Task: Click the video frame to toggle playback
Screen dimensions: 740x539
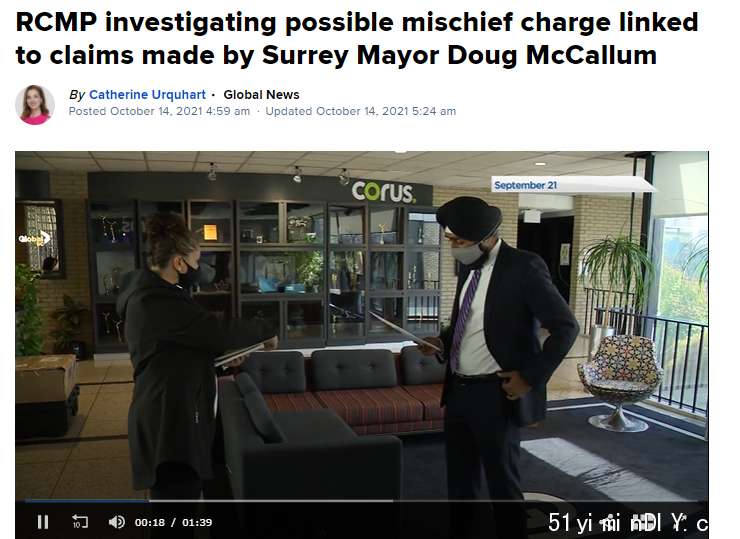Action: pos(362,326)
